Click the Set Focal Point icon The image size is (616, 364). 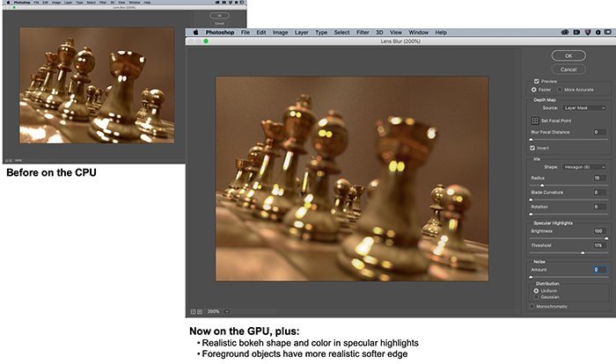535,120
